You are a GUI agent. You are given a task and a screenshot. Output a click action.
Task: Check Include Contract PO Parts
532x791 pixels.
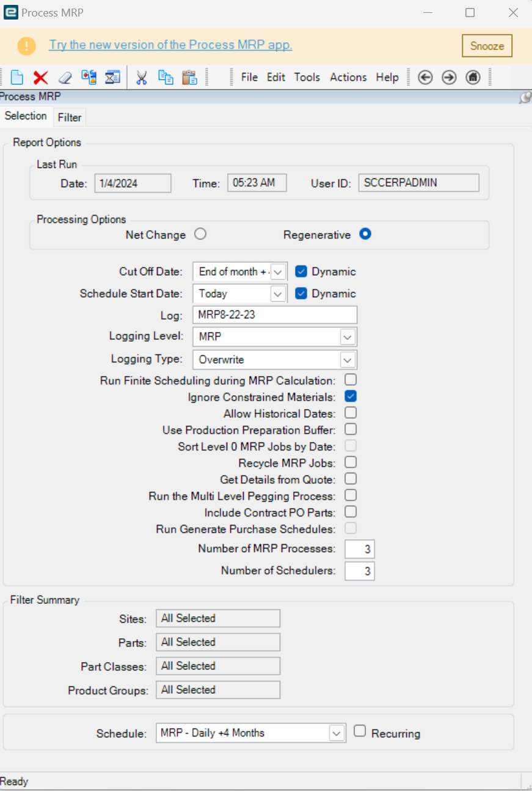(351, 512)
